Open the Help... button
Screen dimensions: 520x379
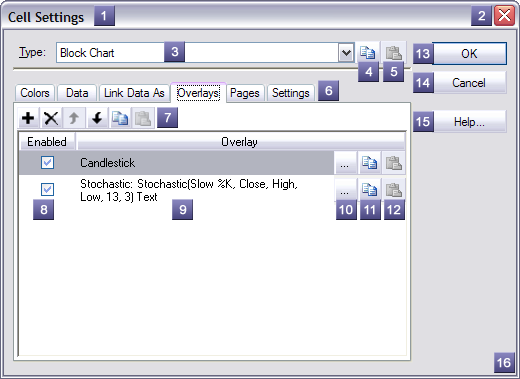coord(469,122)
